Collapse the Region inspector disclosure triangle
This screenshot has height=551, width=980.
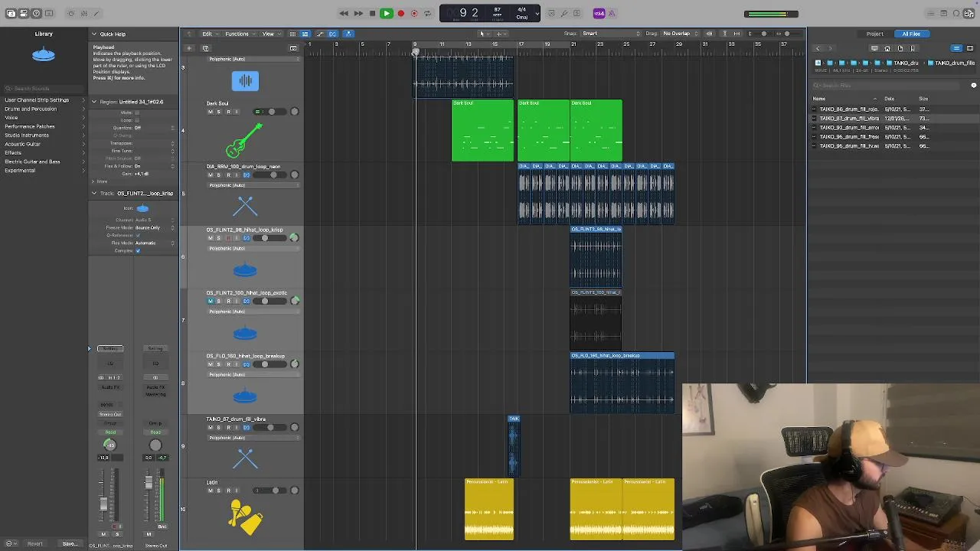[x=94, y=102]
